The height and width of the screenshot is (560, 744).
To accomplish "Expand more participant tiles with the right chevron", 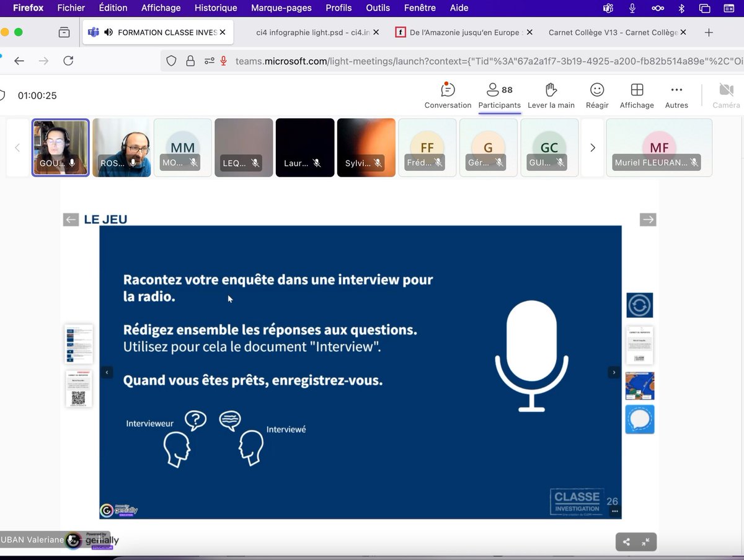I will 592,147.
